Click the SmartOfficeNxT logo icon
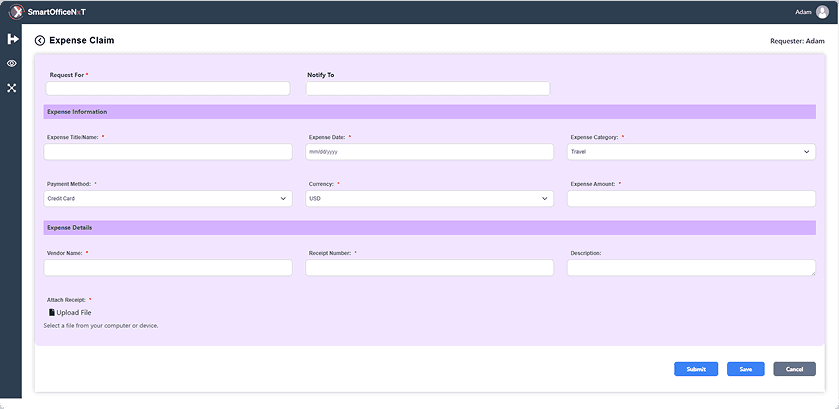Screen dimensions: 839x409 17,12
